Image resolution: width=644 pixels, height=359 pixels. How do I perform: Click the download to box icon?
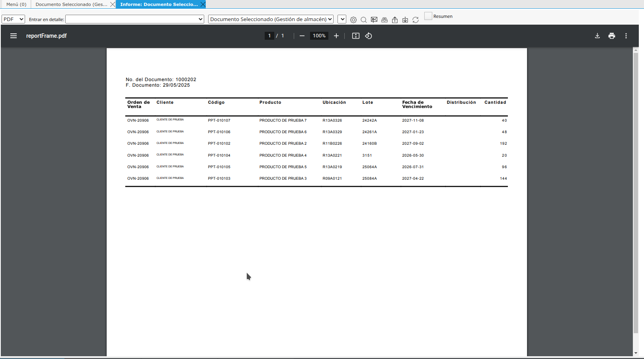pos(405,20)
